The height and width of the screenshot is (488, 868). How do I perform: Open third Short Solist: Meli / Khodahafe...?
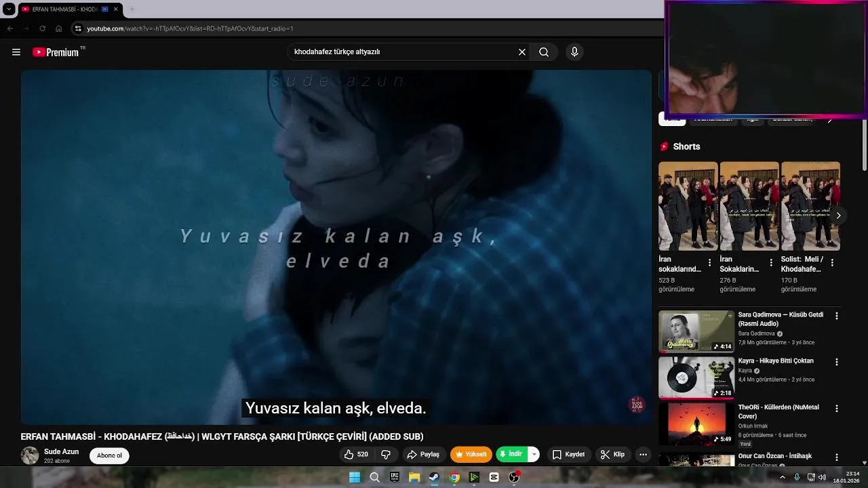click(810, 206)
